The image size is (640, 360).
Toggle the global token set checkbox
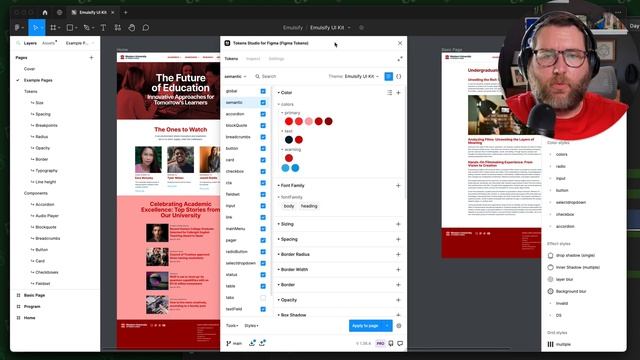pos(263,91)
